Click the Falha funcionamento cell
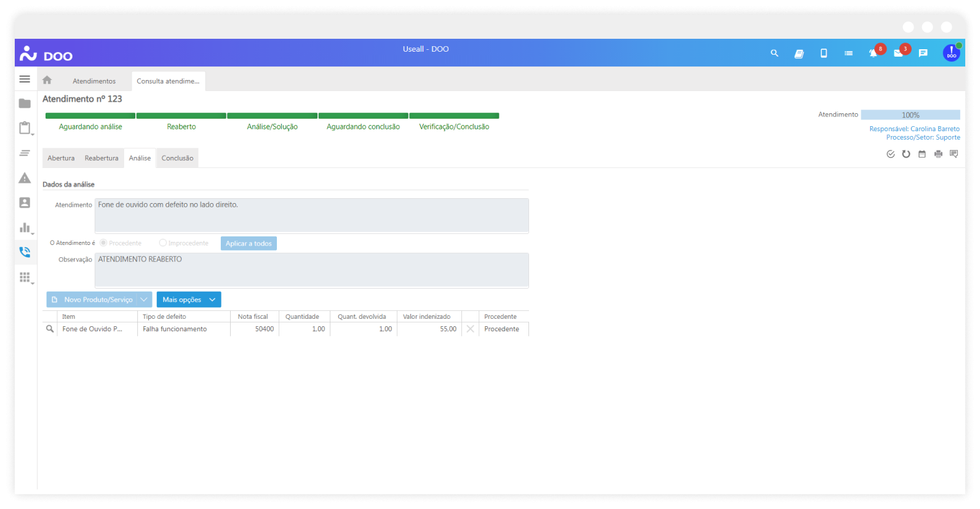The width and height of the screenshot is (980, 509). (184, 329)
